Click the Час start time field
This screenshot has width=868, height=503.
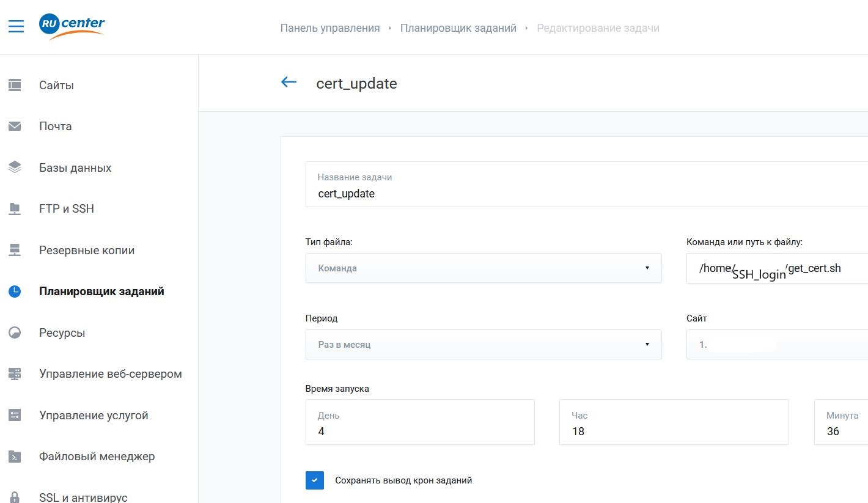click(x=674, y=431)
